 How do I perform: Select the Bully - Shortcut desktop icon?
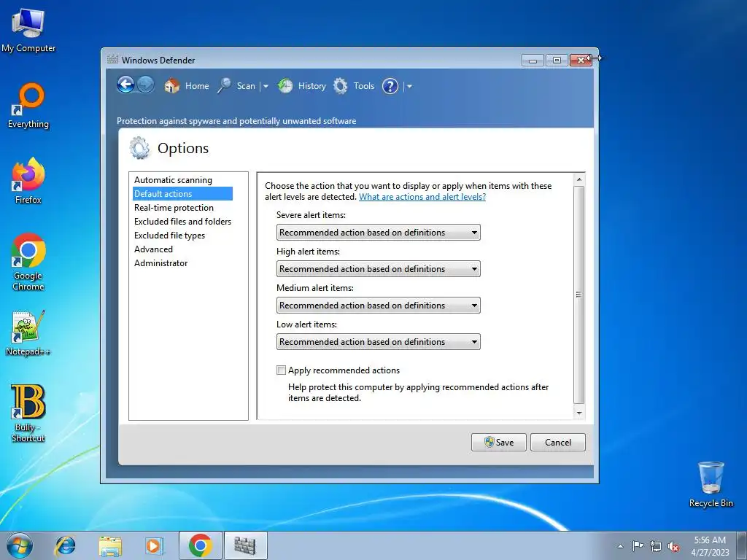[28, 413]
